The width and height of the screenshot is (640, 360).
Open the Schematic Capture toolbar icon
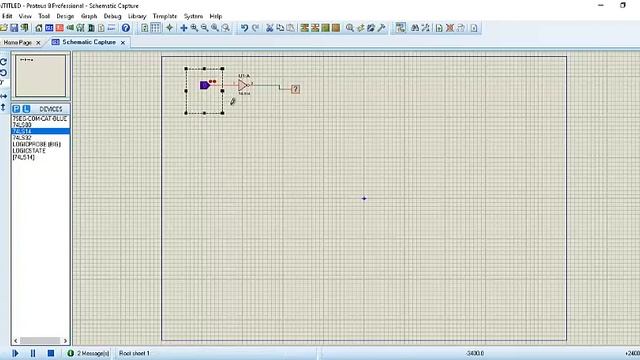click(x=49, y=28)
